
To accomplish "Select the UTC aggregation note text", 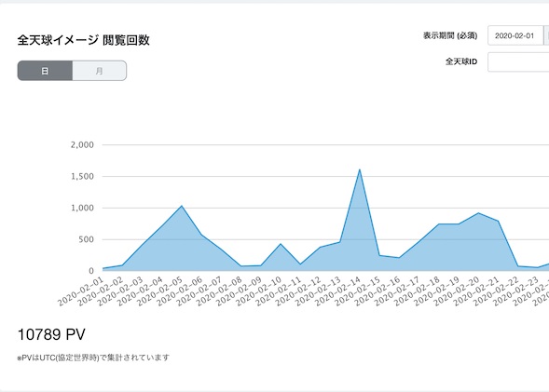I will click(x=93, y=358).
